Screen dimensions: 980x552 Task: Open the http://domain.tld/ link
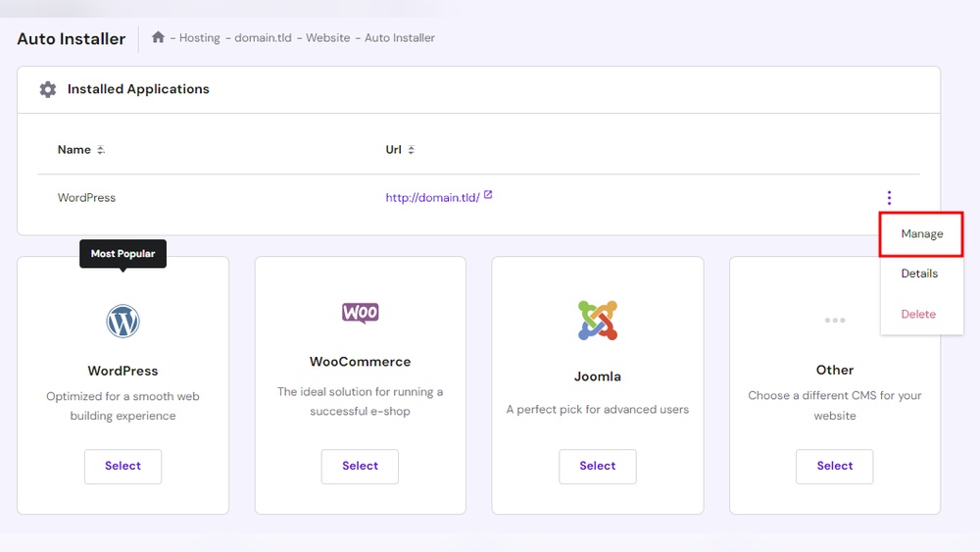(432, 197)
